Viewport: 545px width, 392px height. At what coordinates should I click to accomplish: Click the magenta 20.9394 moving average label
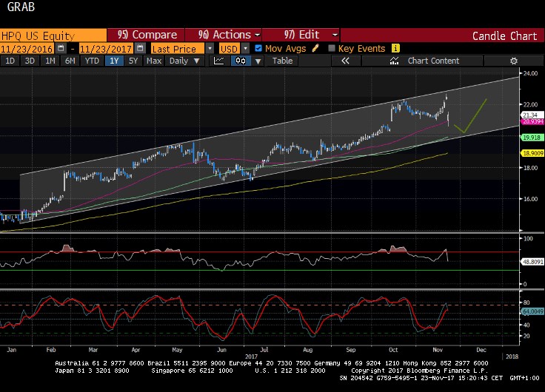[532, 121]
